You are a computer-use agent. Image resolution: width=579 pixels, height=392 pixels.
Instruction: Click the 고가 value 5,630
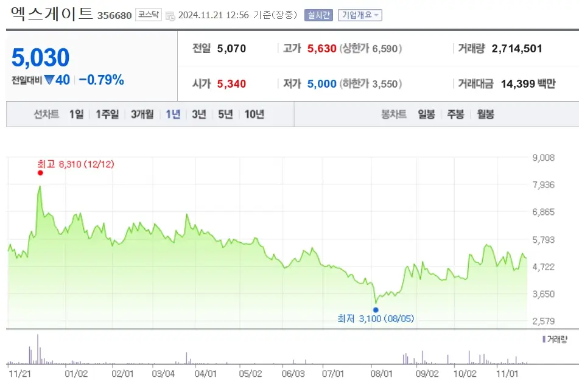321,48
